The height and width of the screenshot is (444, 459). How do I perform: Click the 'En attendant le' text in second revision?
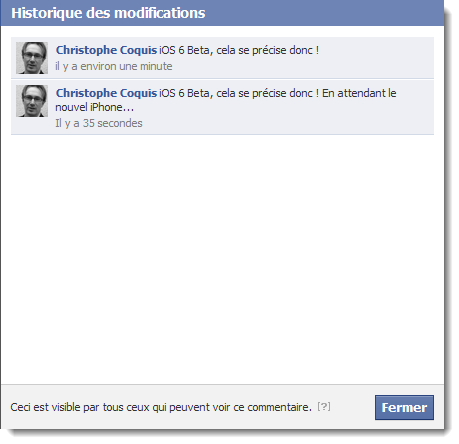(x=359, y=93)
